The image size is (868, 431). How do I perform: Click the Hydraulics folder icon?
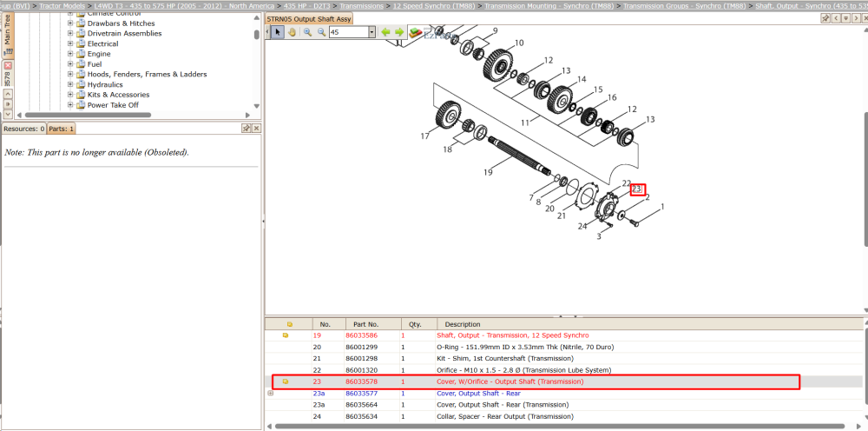[80, 85]
